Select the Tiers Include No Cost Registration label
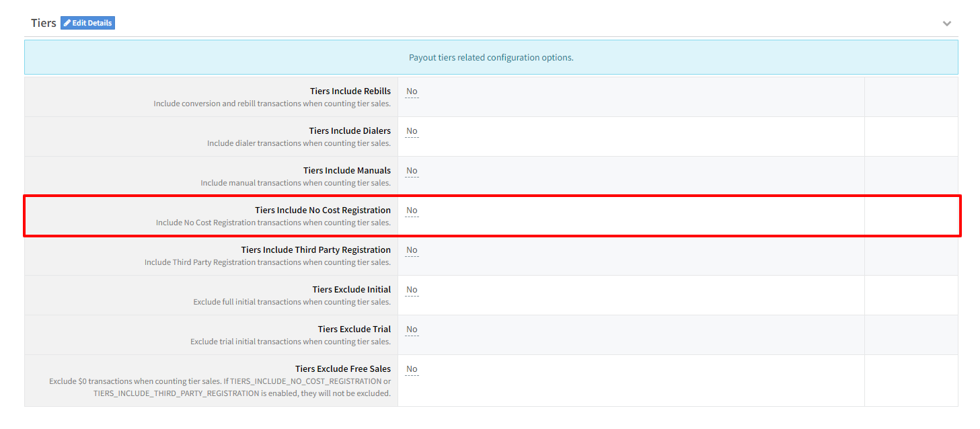 322,210
